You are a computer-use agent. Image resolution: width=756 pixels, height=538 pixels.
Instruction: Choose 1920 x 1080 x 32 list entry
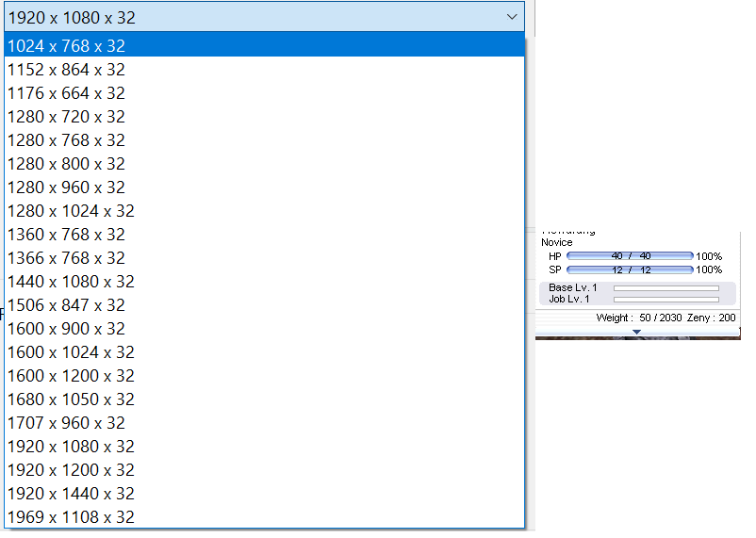click(264, 447)
